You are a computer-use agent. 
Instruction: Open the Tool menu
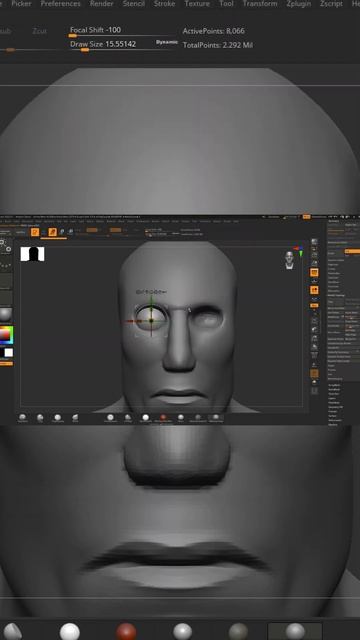227,4
